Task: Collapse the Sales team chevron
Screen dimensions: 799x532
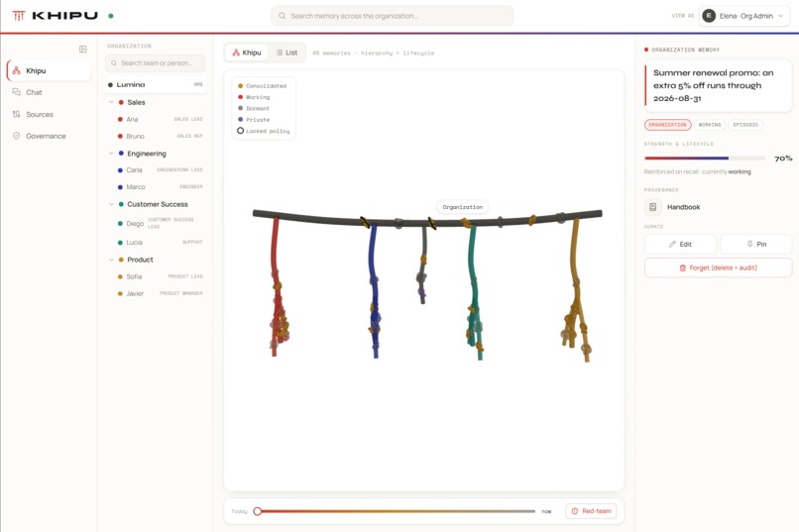Action: click(x=112, y=102)
